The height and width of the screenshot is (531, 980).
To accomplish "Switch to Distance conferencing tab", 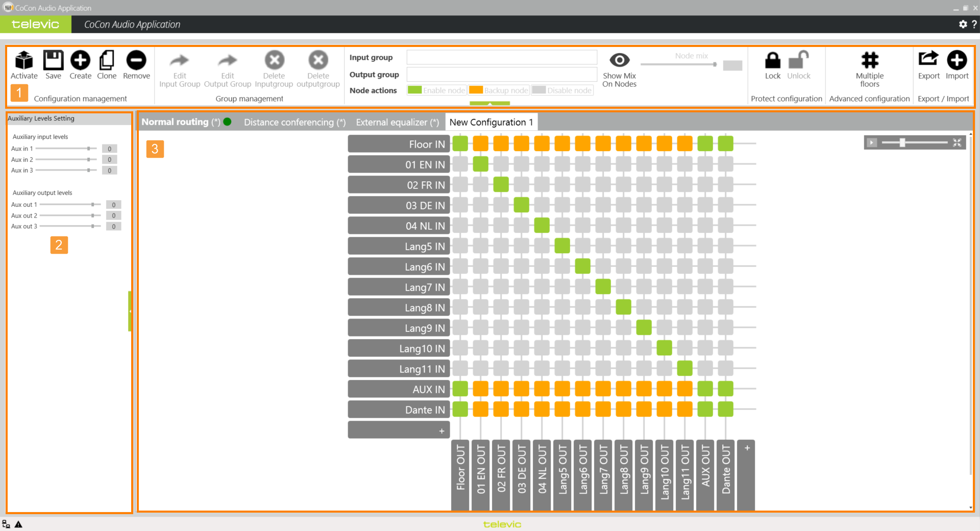I will tap(295, 123).
